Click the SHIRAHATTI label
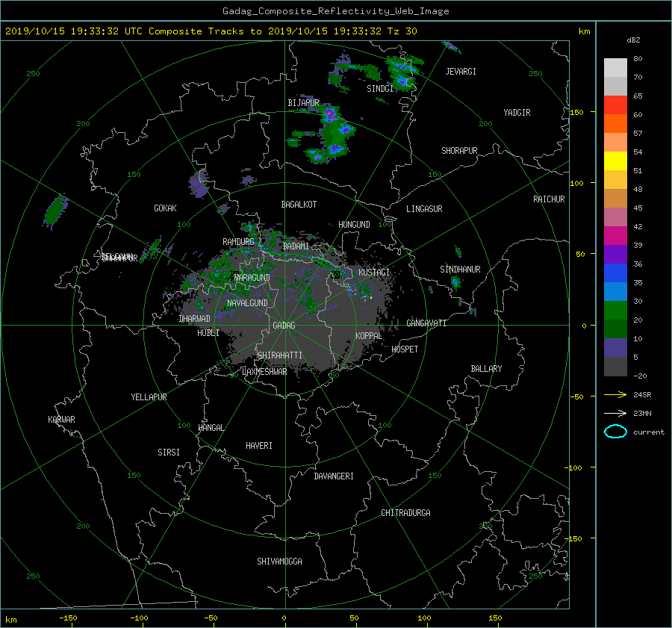672x628 pixels. point(280,355)
